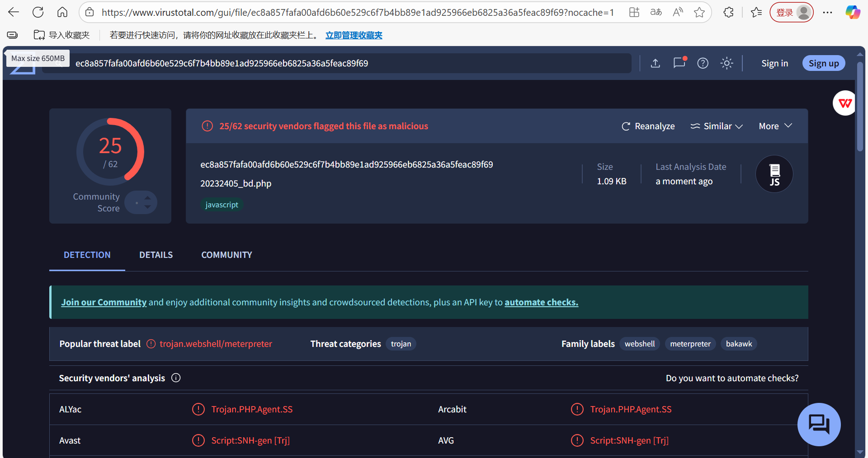Screen dimensions: 868x458
Task: Click the VirusTotal hash search field
Action: (337, 63)
